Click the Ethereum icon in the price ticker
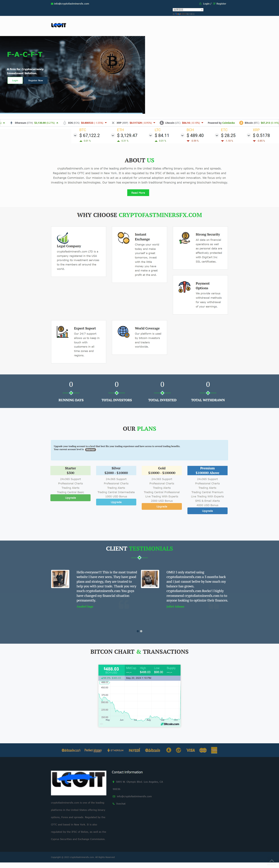Viewport: 279px width, 868px height. click(x=12, y=123)
